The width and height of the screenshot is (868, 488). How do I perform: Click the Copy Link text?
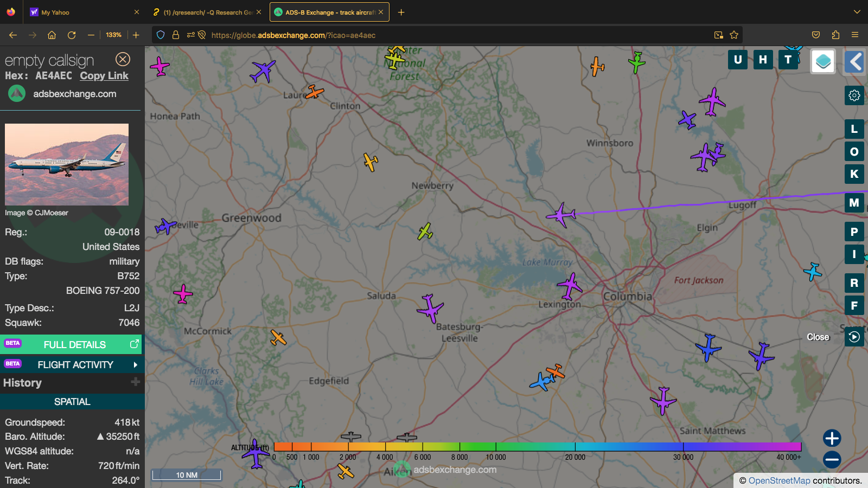[104, 76]
